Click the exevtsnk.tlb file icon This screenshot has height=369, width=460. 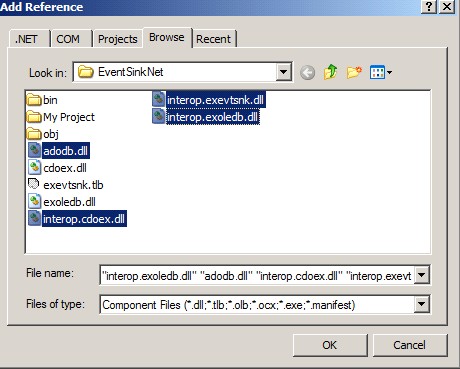pyautogui.click(x=34, y=184)
